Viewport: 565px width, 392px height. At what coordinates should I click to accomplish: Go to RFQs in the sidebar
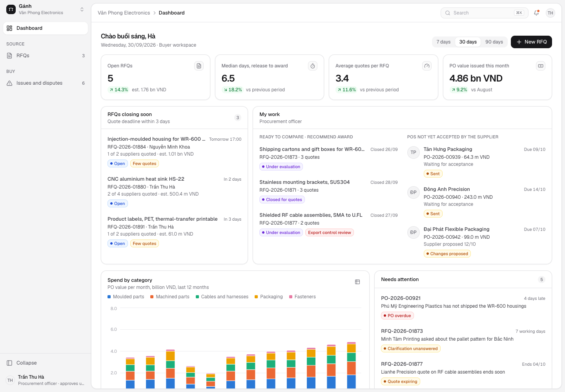pyautogui.click(x=46, y=56)
